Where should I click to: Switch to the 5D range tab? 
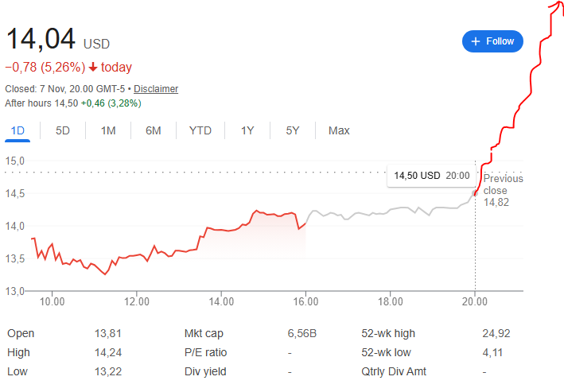pyautogui.click(x=63, y=130)
